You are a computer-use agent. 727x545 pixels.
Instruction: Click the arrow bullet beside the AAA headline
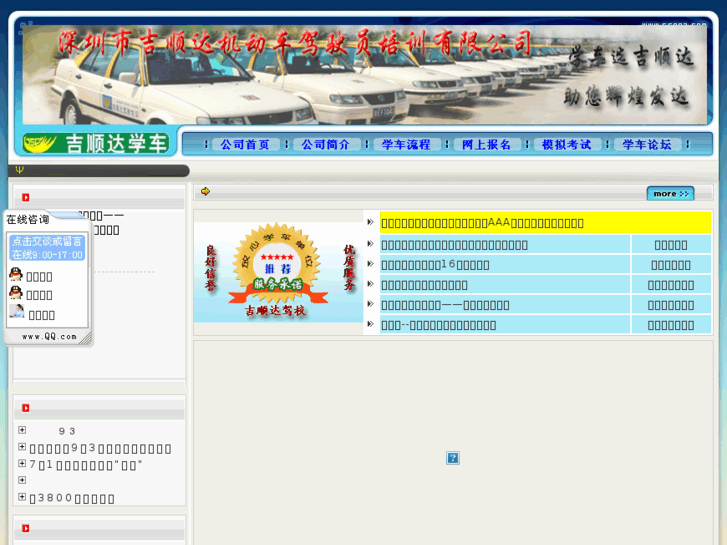point(370,222)
